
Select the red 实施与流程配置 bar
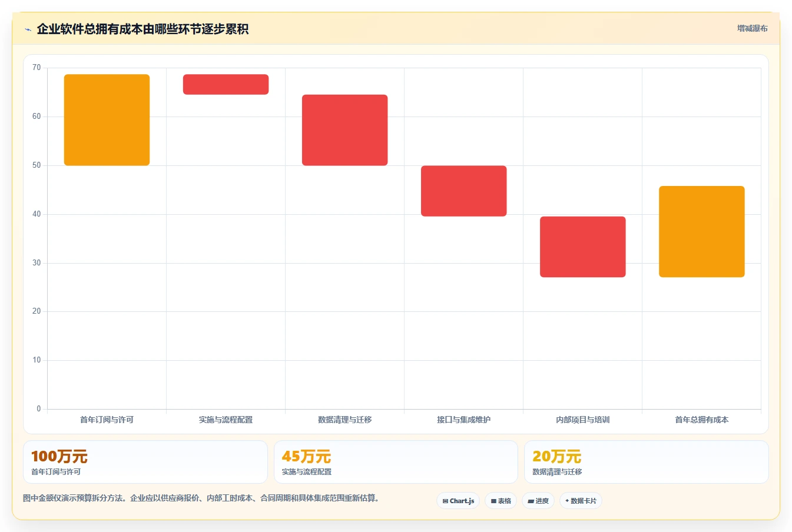pyautogui.click(x=226, y=84)
